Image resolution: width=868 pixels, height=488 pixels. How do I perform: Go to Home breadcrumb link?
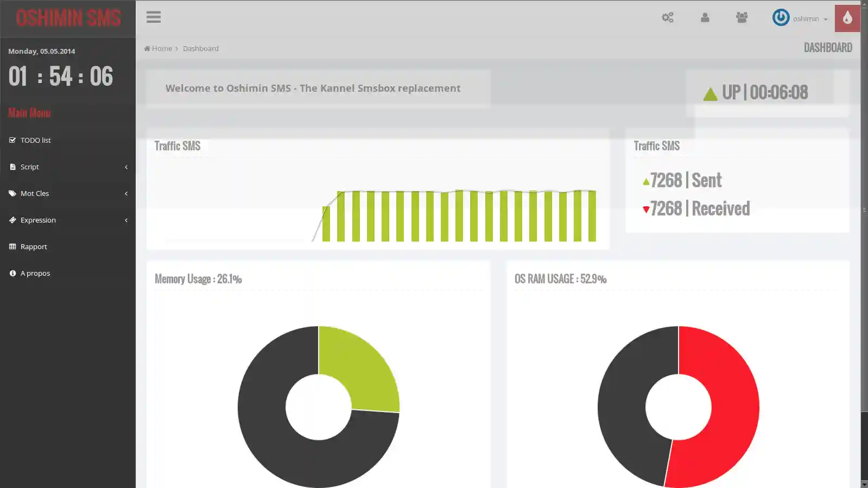click(161, 49)
